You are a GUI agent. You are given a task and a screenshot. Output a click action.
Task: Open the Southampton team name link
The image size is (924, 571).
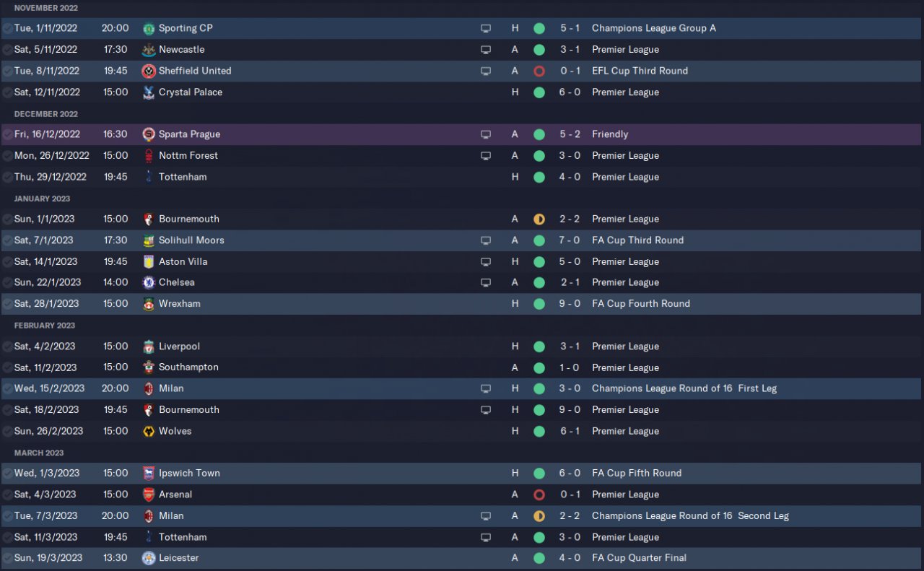(188, 367)
